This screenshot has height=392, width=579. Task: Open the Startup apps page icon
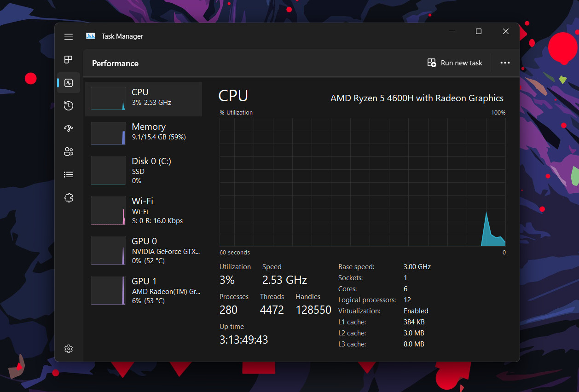(69, 129)
